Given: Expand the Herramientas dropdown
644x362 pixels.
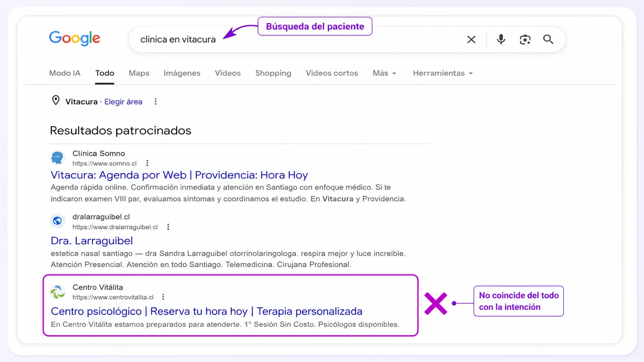Looking at the screenshot, I should 443,73.
